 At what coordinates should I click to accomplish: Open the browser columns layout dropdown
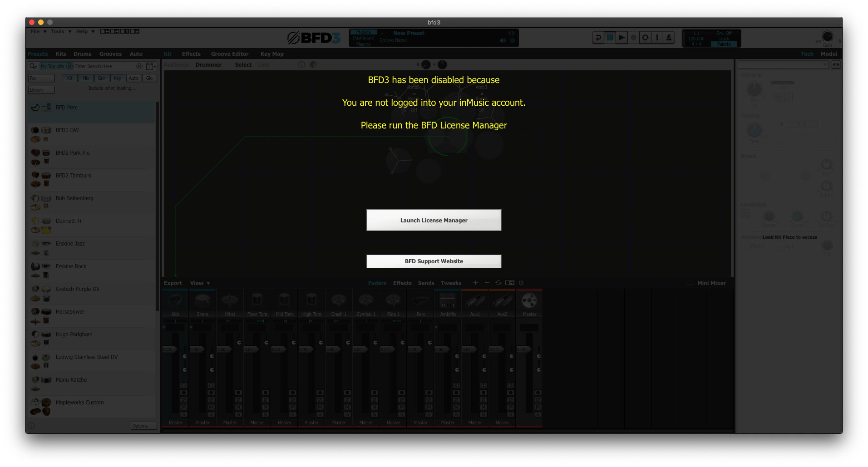coord(151,66)
